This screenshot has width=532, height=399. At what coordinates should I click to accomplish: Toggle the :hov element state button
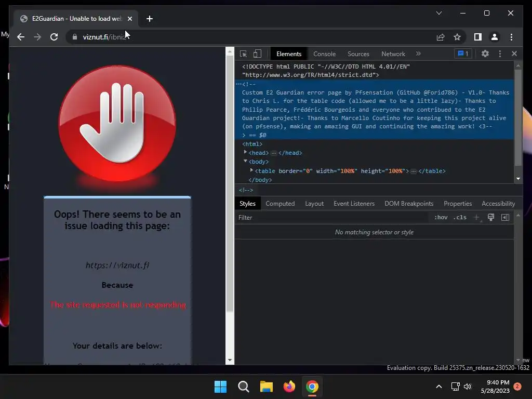click(441, 218)
